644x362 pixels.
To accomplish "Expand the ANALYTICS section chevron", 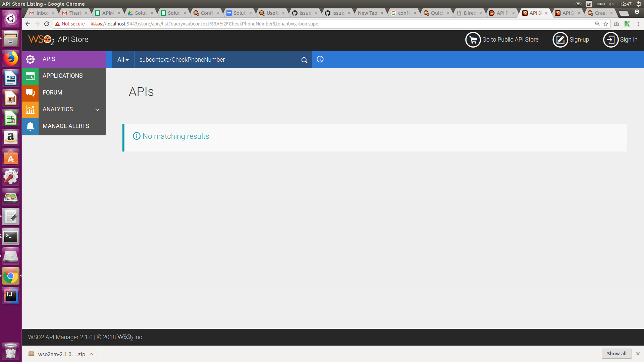I will (x=97, y=110).
